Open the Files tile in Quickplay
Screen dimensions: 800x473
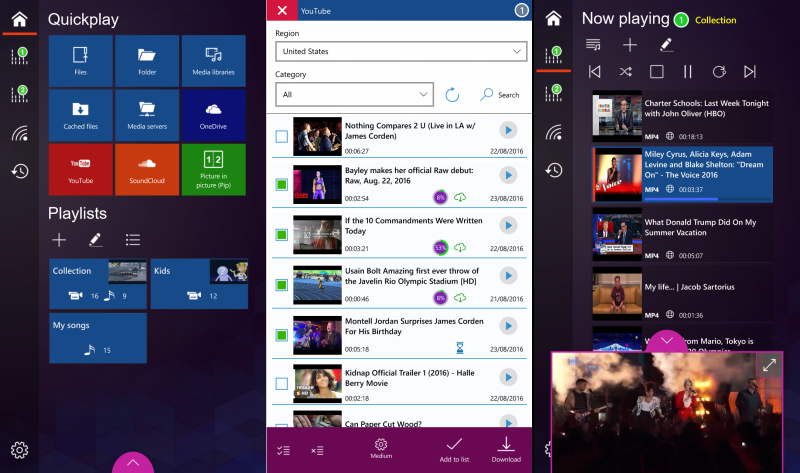[x=81, y=61]
